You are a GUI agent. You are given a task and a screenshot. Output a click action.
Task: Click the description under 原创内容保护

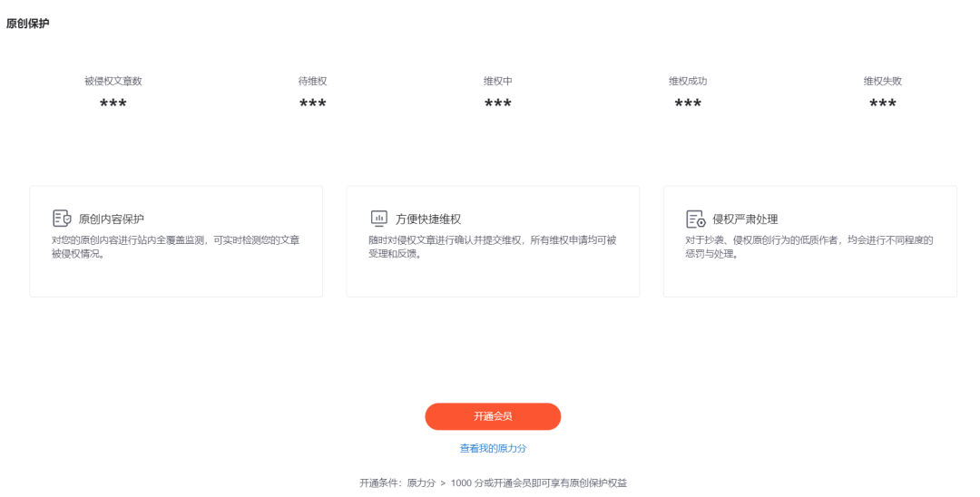(x=176, y=247)
